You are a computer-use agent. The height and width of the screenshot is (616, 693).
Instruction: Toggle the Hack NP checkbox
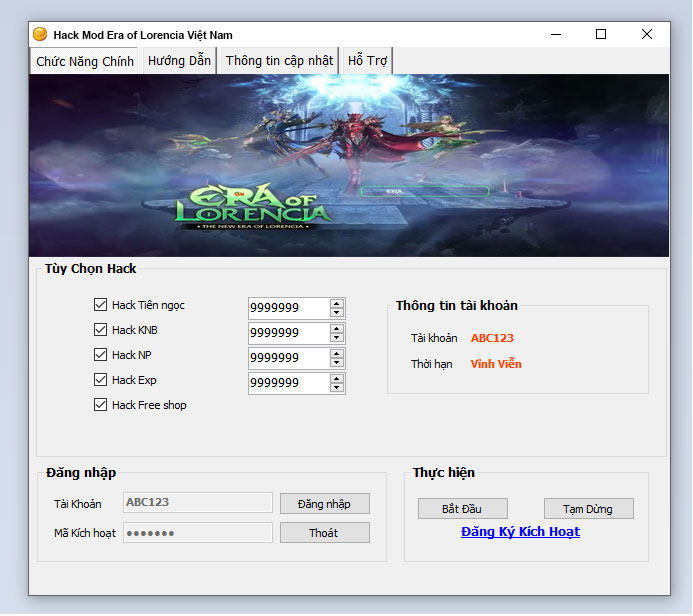[100, 355]
